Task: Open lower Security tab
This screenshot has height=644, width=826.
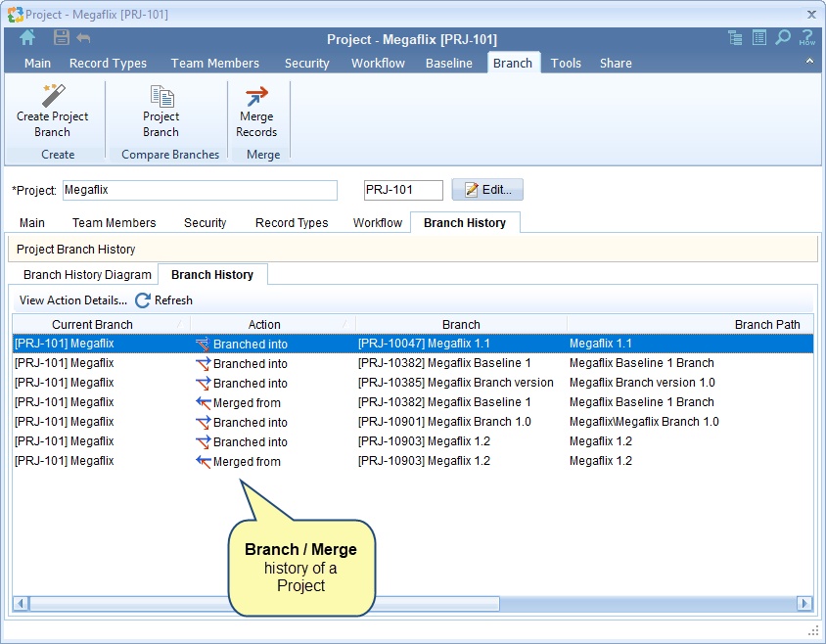Action: coord(205,223)
